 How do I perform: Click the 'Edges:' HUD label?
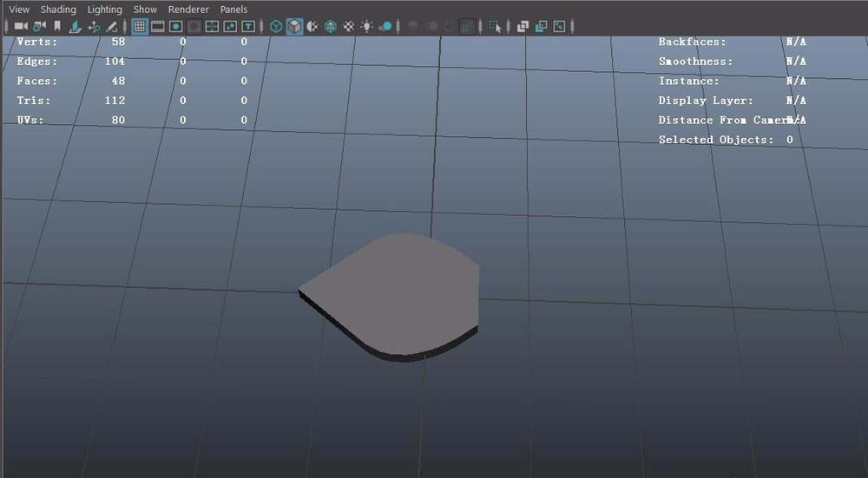(x=37, y=62)
